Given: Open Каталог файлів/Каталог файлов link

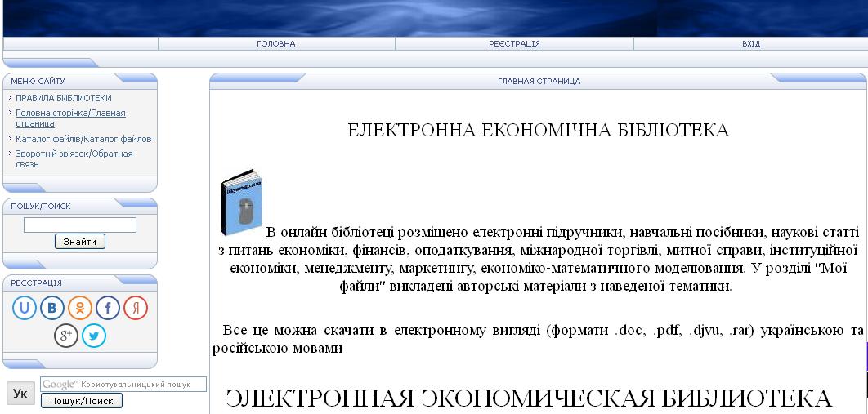Looking at the screenshot, I should coord(83,139).
